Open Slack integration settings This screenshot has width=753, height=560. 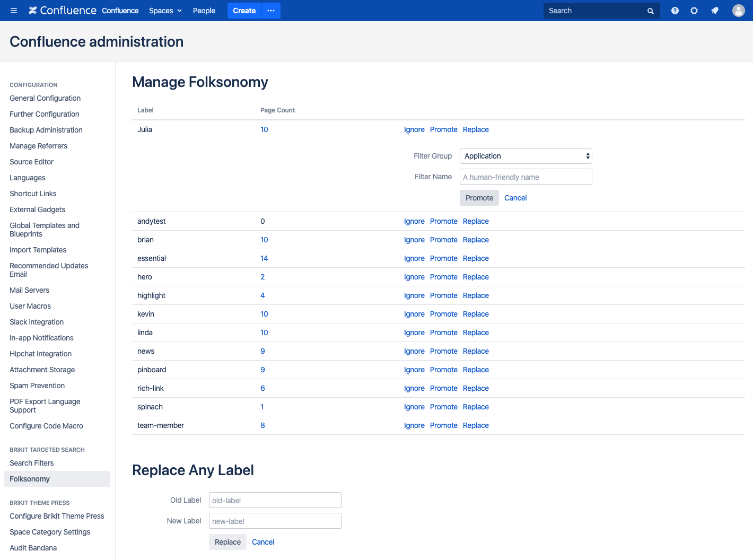[x=37, y=322]
